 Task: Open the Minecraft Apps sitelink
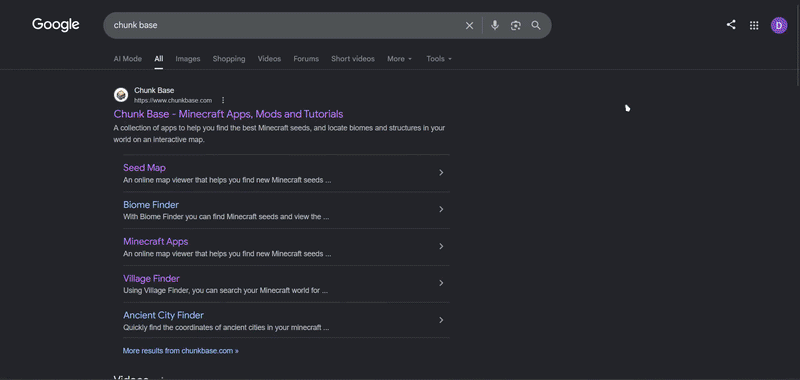[156, 241]
